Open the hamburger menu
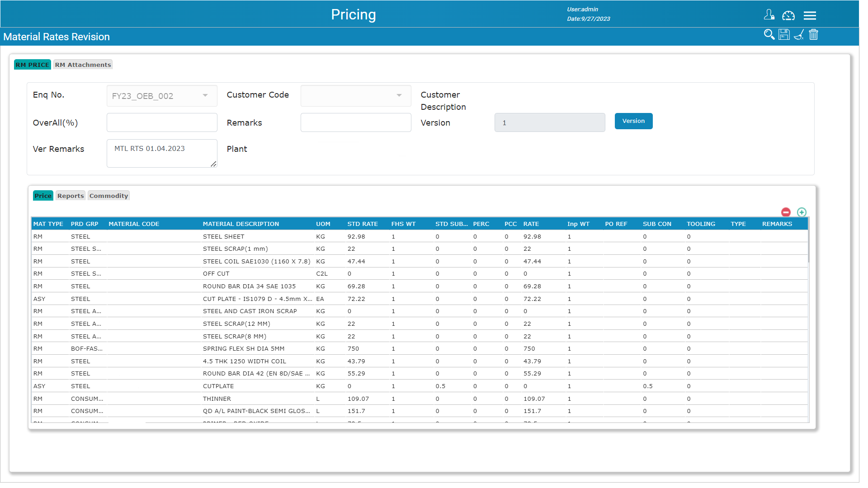The width and height of the screenshot is (868, 488). 810,16
